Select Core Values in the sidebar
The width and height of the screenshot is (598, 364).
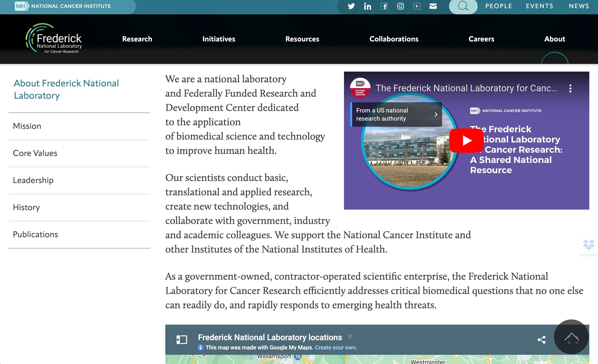79,153
